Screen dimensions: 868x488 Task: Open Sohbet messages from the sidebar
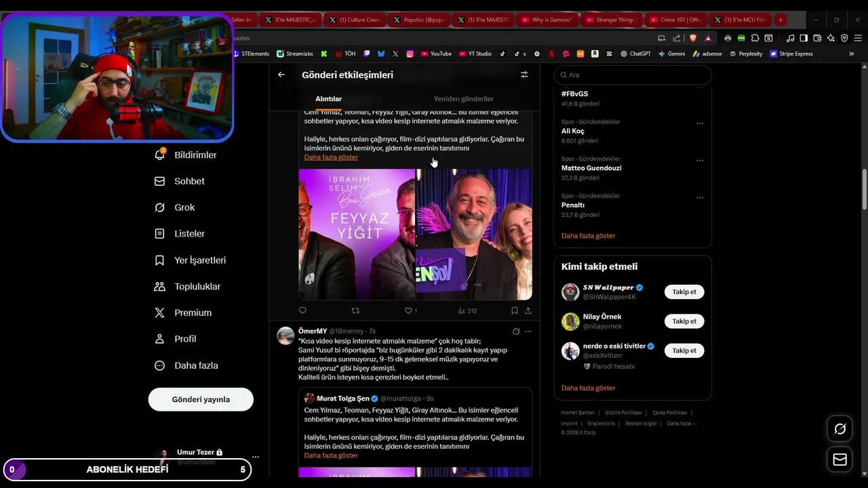click(x=180, y=182)
